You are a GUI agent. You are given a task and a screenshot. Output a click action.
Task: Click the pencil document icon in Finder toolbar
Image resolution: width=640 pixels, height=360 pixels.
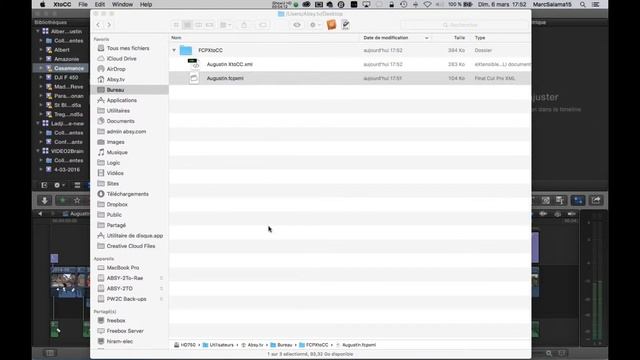click(345, 24)
